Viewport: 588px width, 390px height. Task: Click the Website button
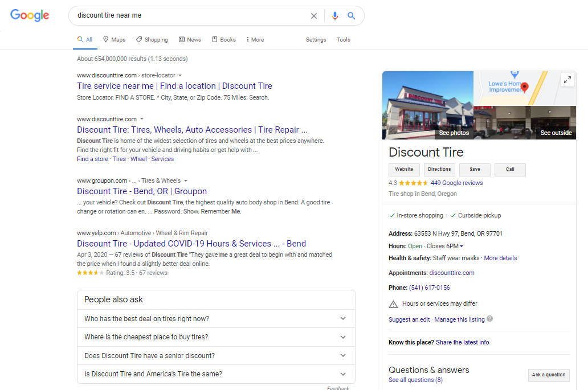[404, 169]
